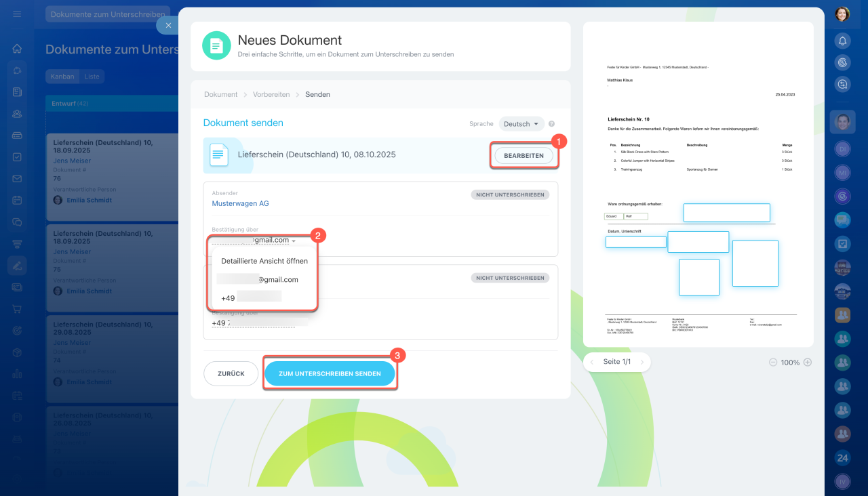Zoom out document preview with minus icon
The image size is (868, 496).
(772, 363)
